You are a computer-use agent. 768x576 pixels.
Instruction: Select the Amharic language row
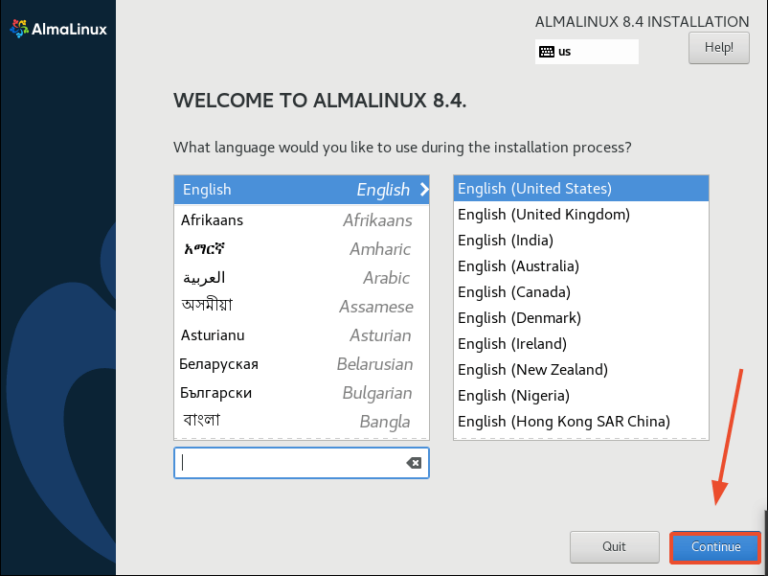[301, 249]
